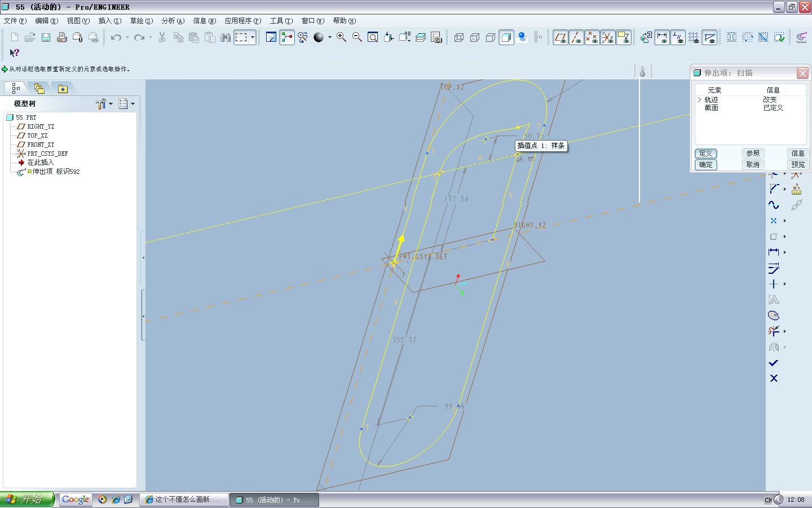Viewport: 812px width, 508px height.
Task: Expand the dimension tool flyout arrow
Action: tap(785, 252)
